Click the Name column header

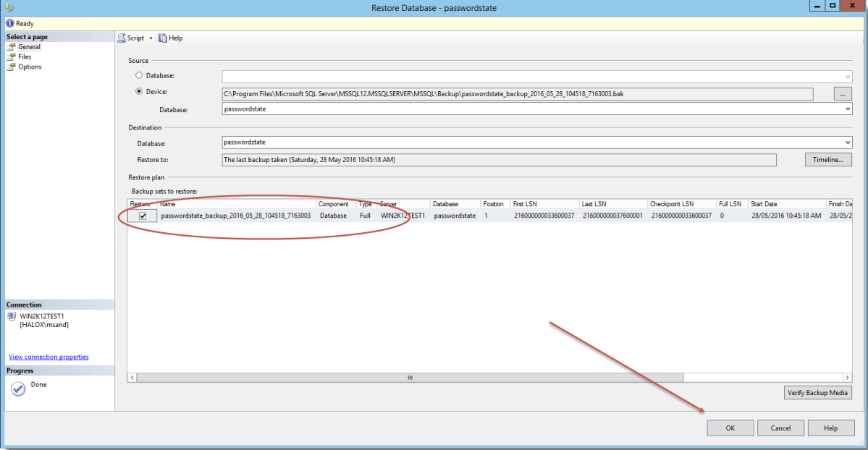[x=237, y=204]
